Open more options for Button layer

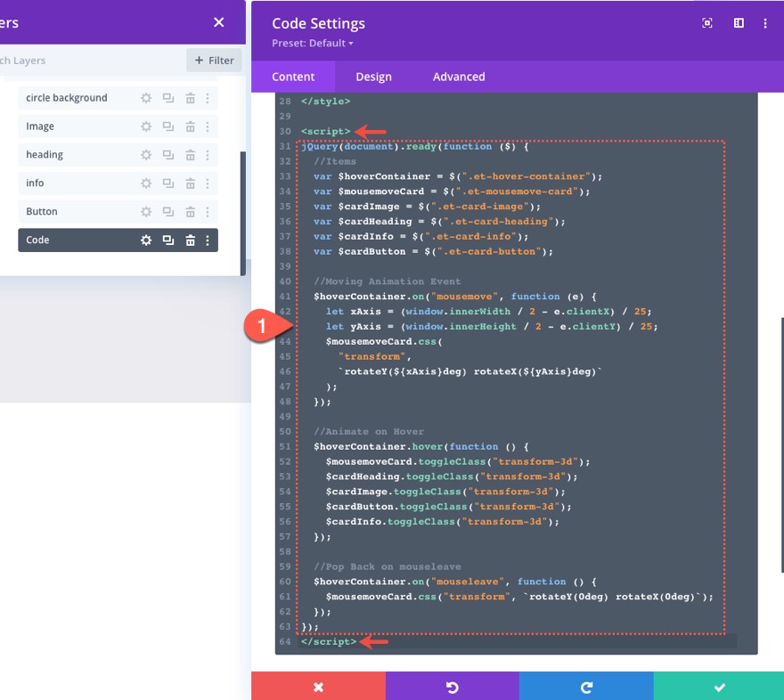point(208,212)
